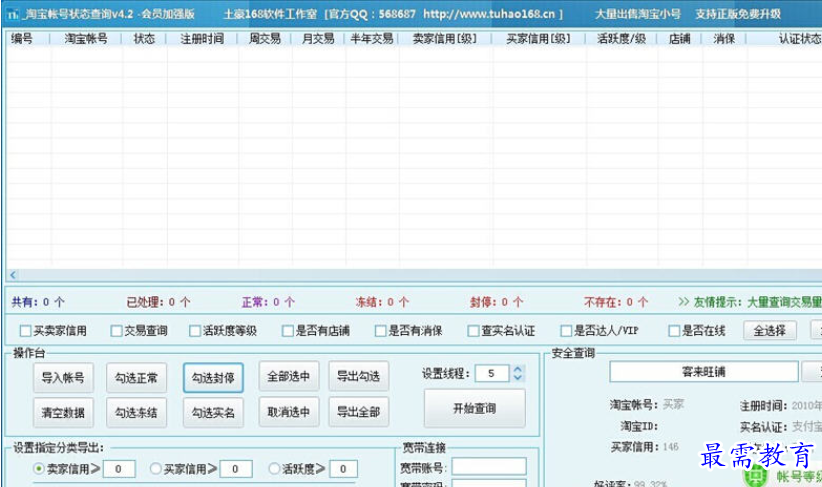Check 是否有消保 option
Screen dimensions: 822x487
381,331
